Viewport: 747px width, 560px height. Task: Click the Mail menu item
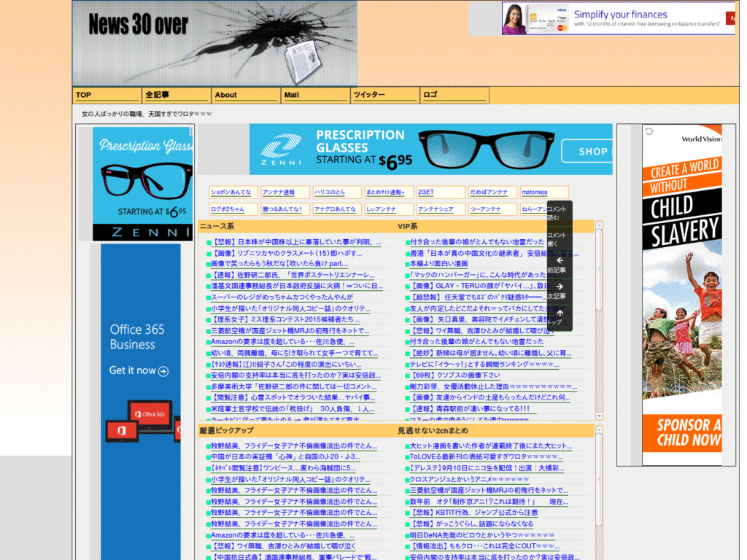click(314, 95)
